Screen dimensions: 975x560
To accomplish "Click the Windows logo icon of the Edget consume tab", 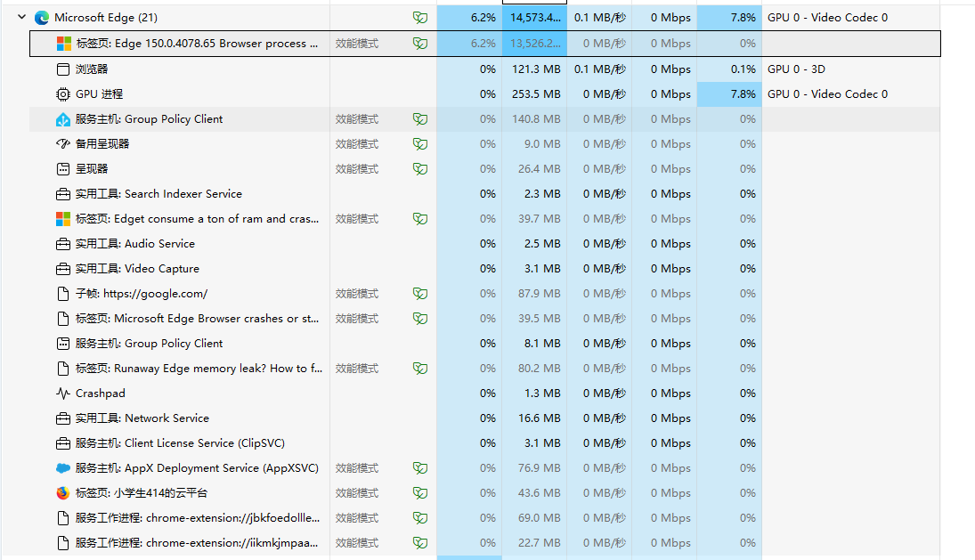I will 63,219.
